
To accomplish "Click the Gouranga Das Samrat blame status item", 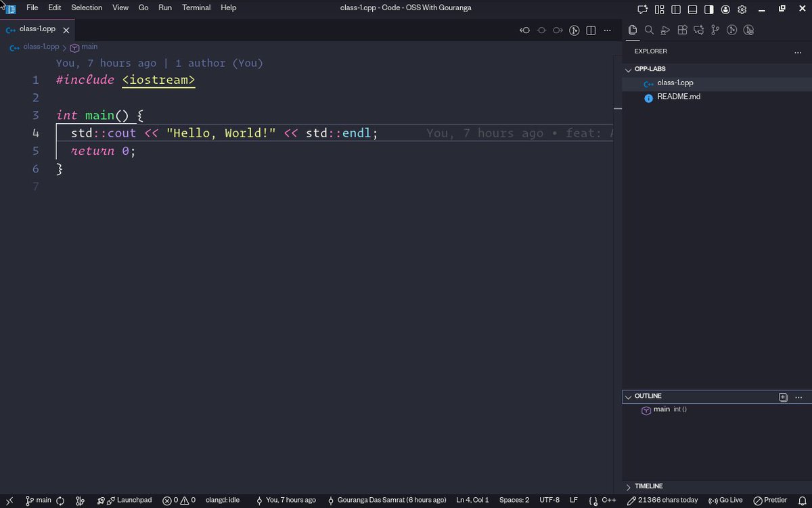I will point(386,501).
